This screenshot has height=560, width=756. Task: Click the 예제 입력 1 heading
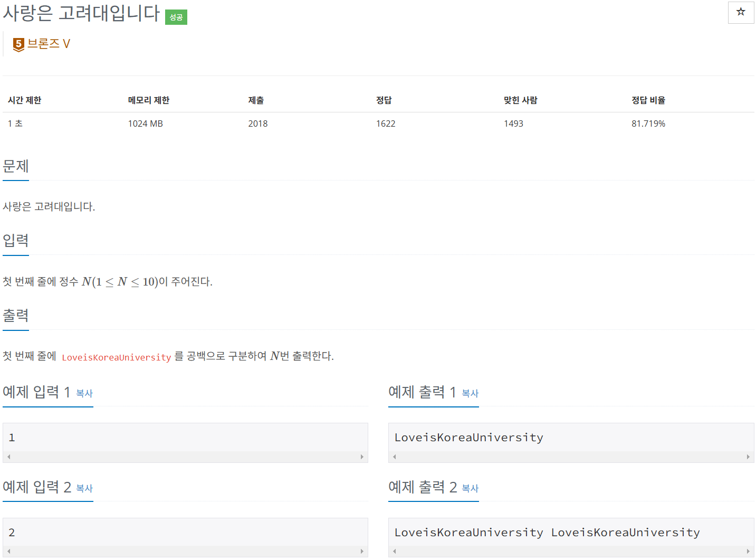coord(36,392)
